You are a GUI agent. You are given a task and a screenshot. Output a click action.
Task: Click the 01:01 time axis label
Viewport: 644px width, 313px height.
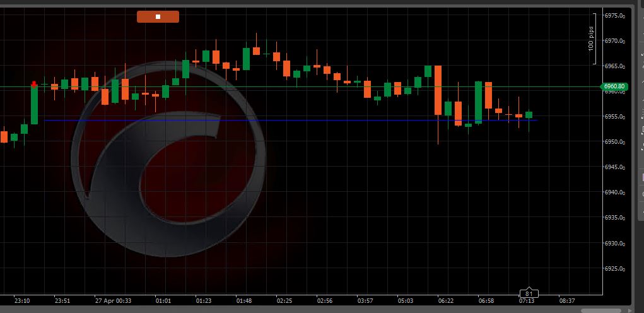tap(163, 301)
